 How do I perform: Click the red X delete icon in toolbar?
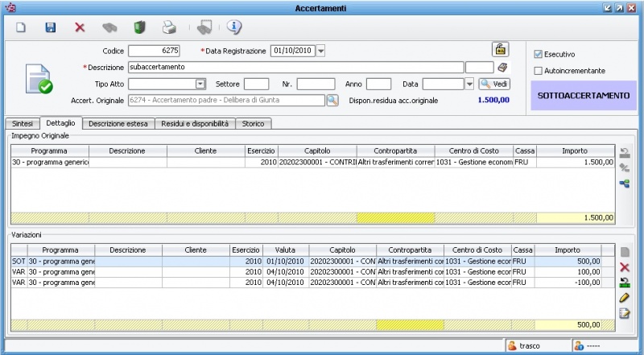click(80, 27)
